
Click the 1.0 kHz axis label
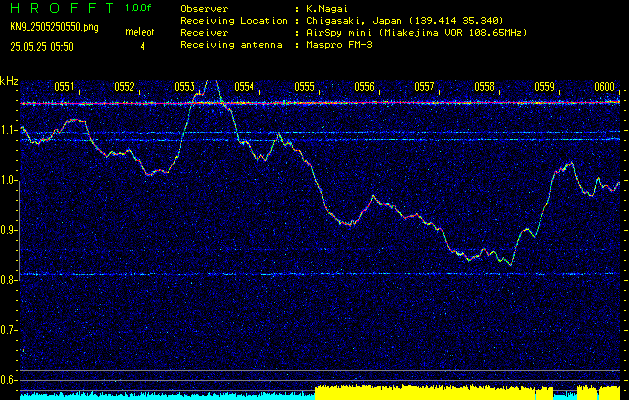pos(9,181)
